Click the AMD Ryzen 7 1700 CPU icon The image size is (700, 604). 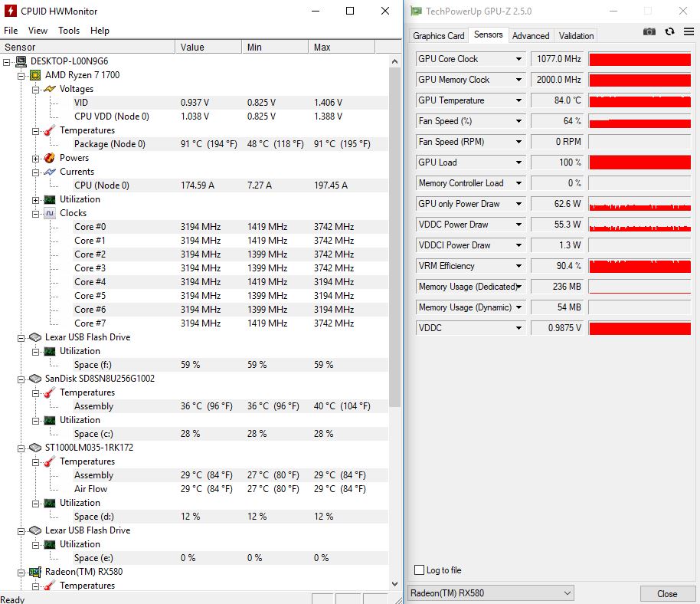35,75
